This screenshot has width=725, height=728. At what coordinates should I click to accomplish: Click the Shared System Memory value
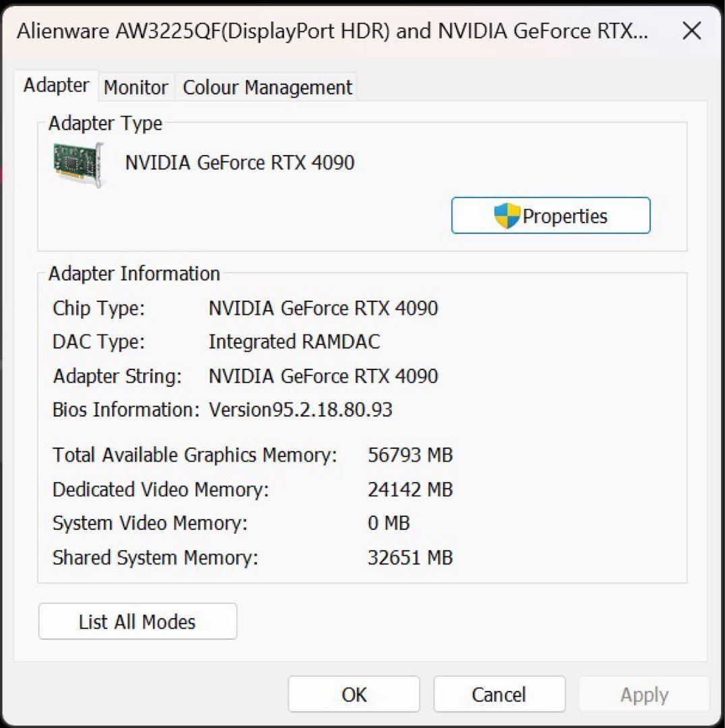(x=410, y=557)
